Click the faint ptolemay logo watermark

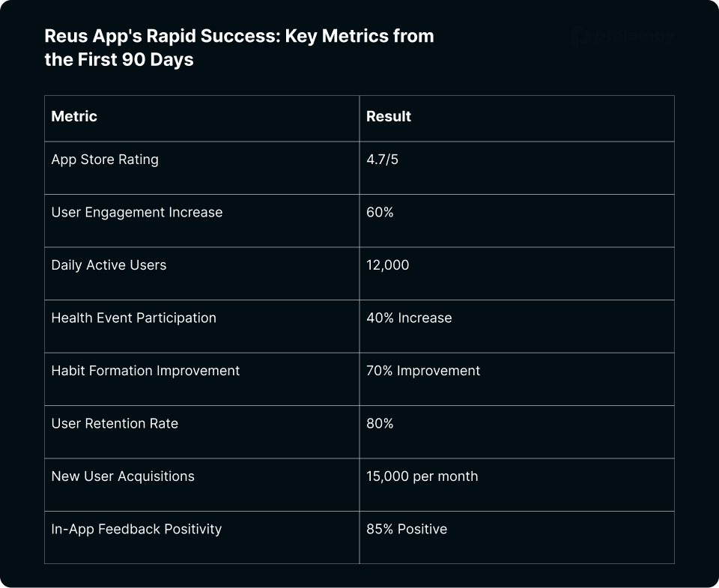(622, 36)
